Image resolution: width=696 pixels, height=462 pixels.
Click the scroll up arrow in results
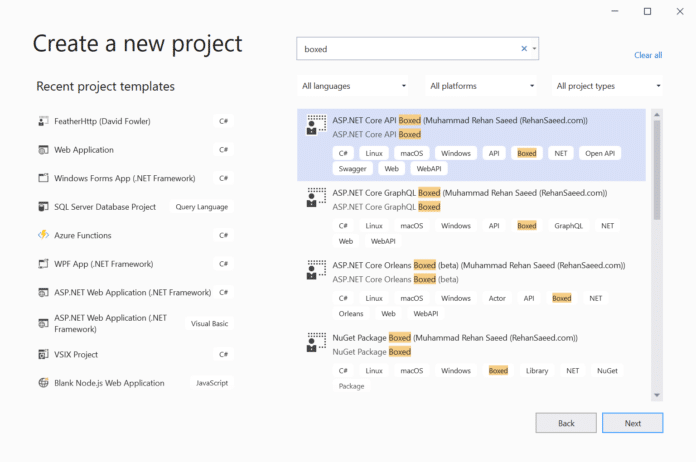[x=657, y=115]
